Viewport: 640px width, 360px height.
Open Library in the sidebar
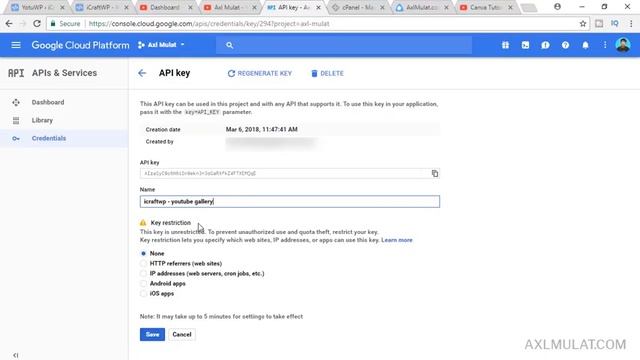point(42,120)
